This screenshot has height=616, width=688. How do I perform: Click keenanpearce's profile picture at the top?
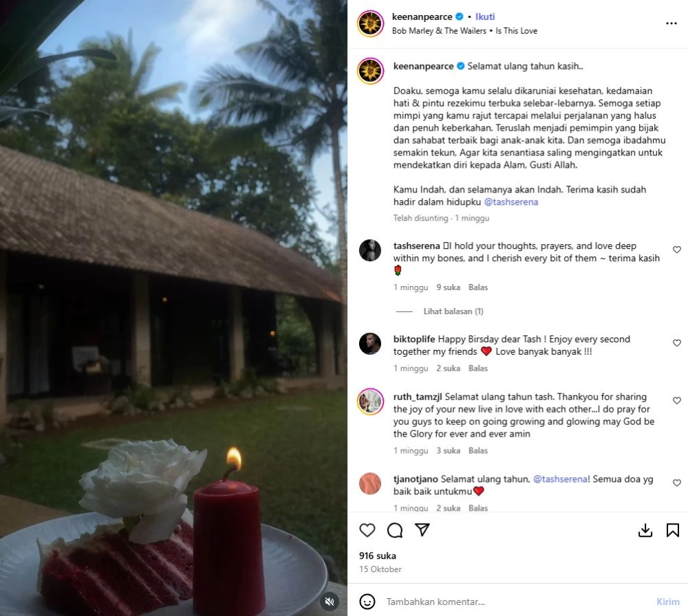pos(369,23)
